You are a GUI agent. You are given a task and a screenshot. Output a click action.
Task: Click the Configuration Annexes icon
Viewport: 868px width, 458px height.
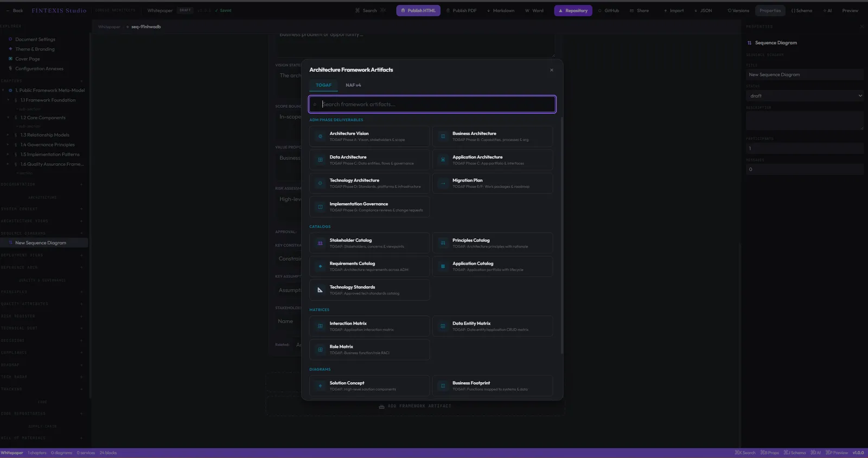click(x=10, y=68)
